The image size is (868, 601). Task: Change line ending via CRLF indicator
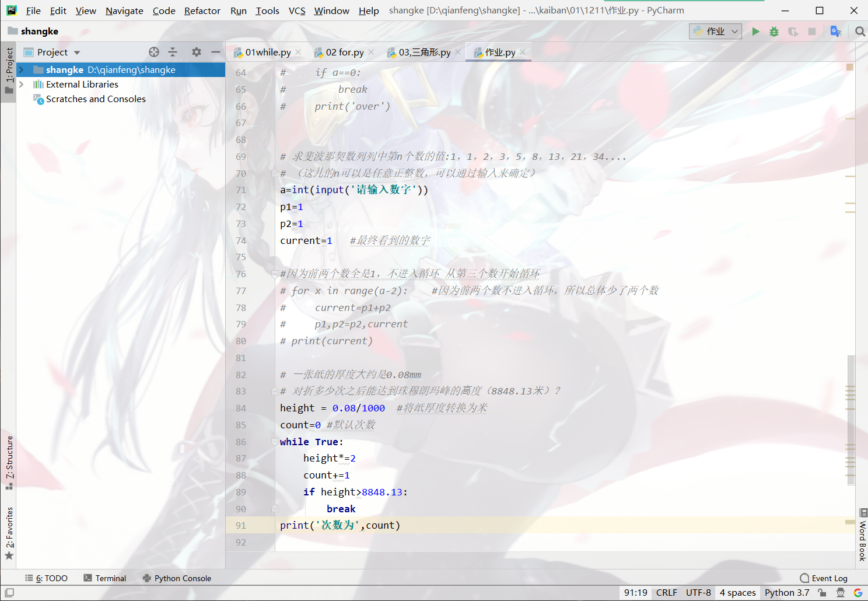[x=666, y=592]
